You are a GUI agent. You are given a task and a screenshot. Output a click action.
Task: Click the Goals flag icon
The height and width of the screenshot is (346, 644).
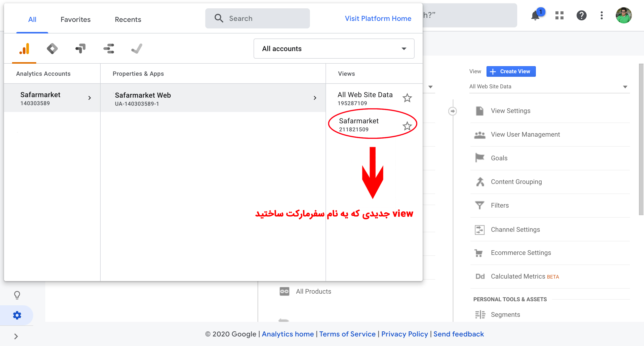(x=480, y=158)
